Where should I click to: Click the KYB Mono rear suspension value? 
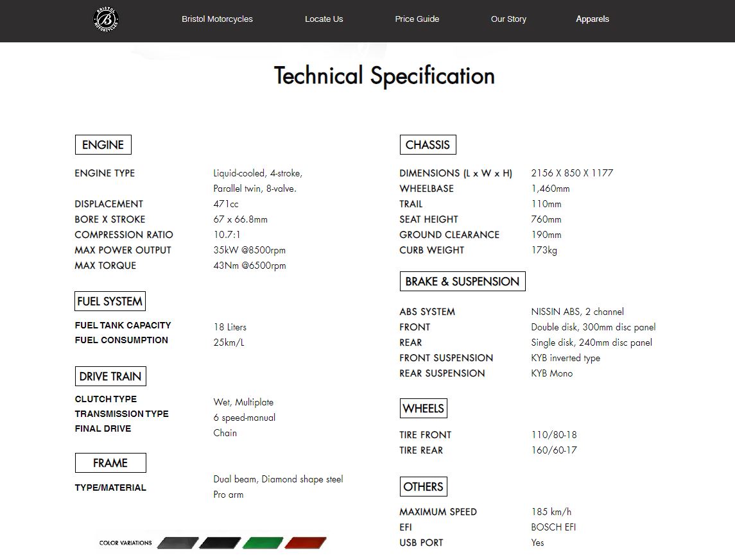(x=551, y=373)
